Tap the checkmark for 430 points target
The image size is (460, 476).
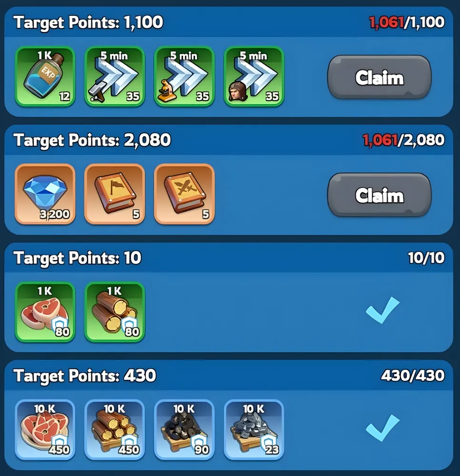click(382, 428)
